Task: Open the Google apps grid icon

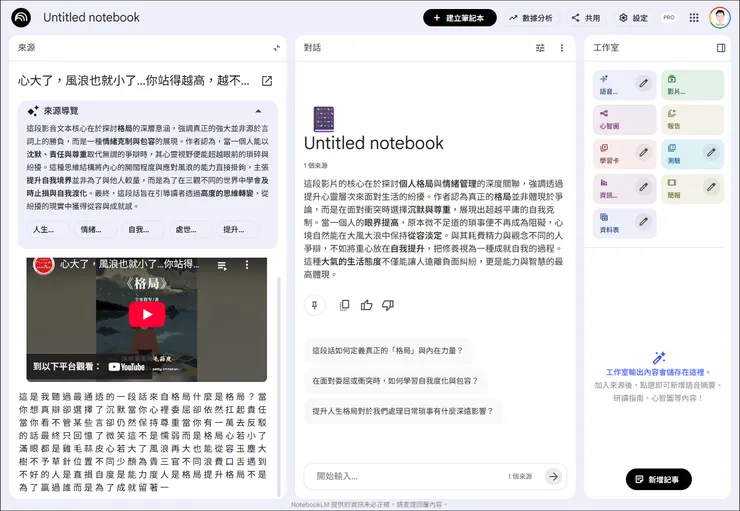Action: click(694, 18)
